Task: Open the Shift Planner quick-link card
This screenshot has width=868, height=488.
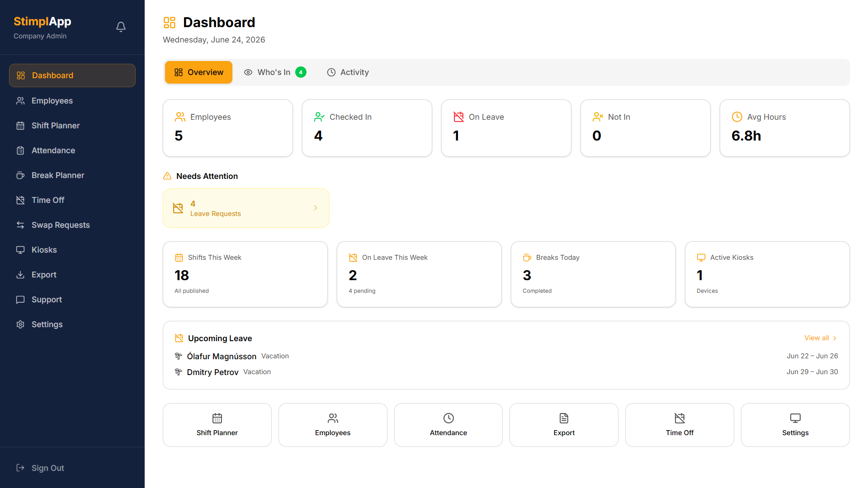Action: pos(217,425)
